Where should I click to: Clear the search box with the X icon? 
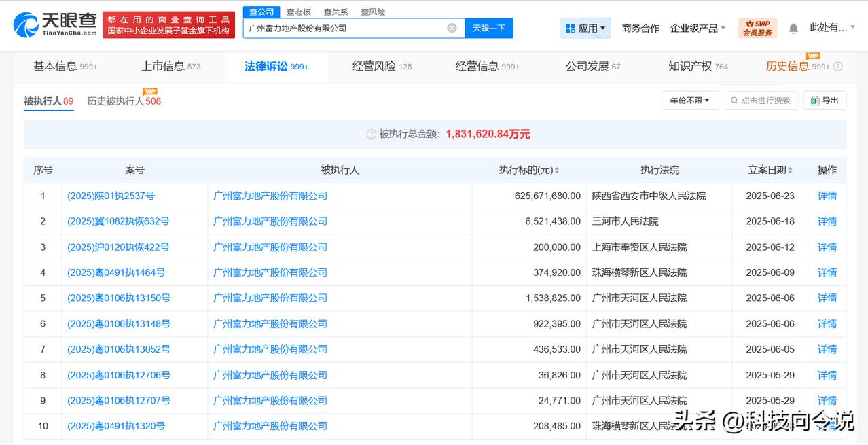click(452, 28)
